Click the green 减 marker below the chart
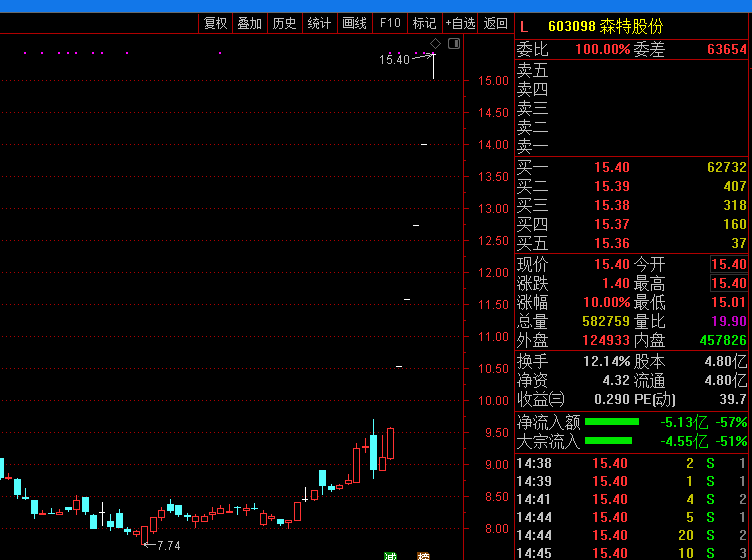Viewport: 752px width, 560px height. pos(390,556)
